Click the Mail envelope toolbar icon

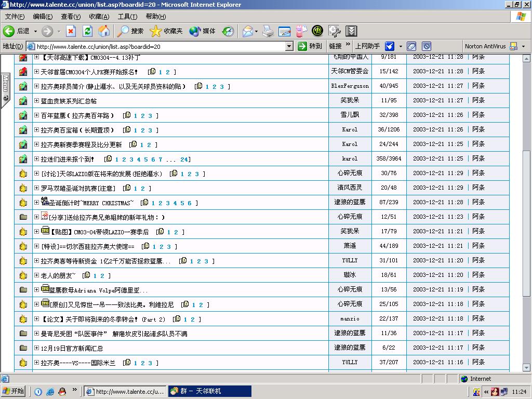(247, 31)
